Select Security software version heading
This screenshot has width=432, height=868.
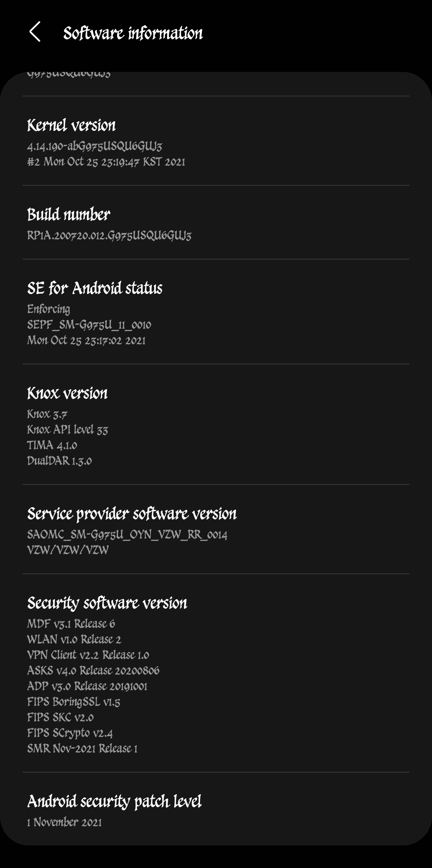pos(107,603)
